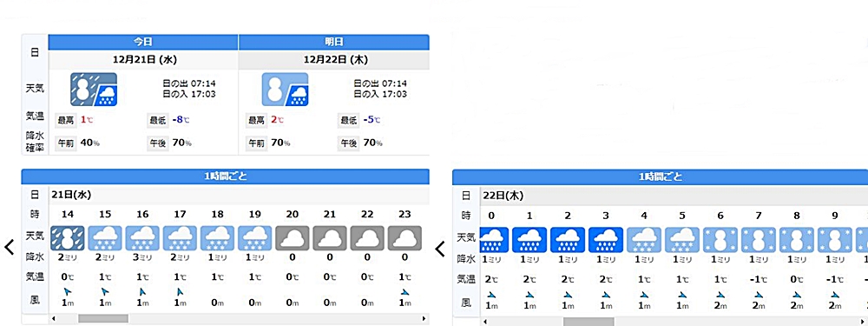
Task: Click the scrollbar thumb under 22日 hourly forecast
Action: coord(589,322)
